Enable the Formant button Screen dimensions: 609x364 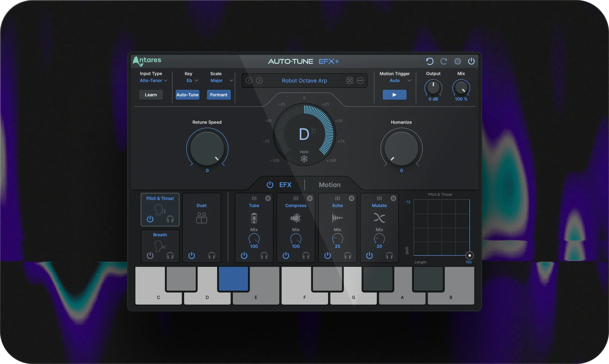coord(219,95)
